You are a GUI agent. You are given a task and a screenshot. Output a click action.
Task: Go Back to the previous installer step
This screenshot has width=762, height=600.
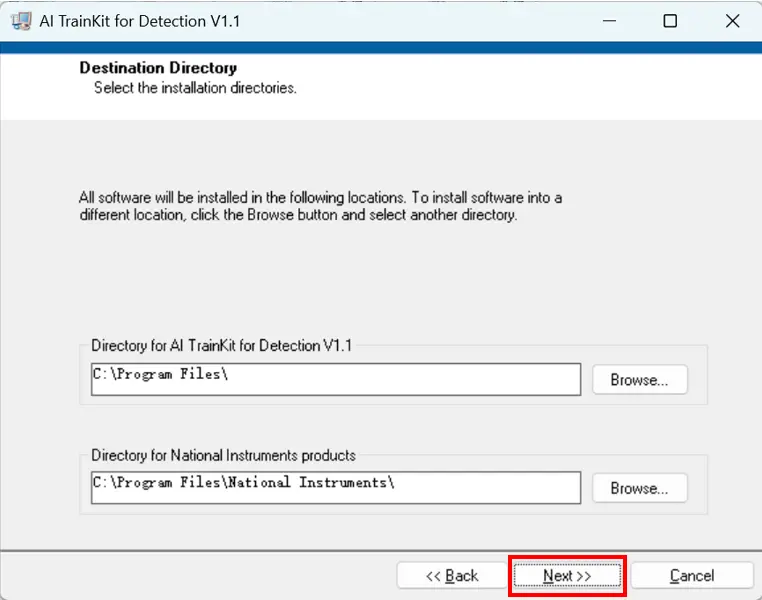(452, 576)
